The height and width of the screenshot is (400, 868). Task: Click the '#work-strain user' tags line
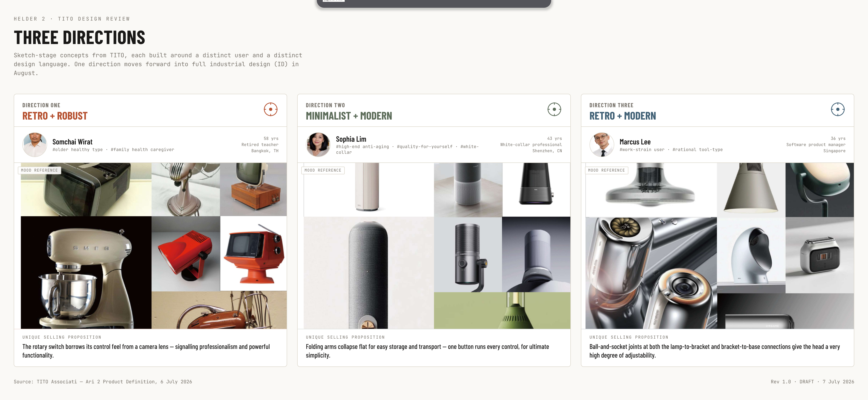click(671, 149)
